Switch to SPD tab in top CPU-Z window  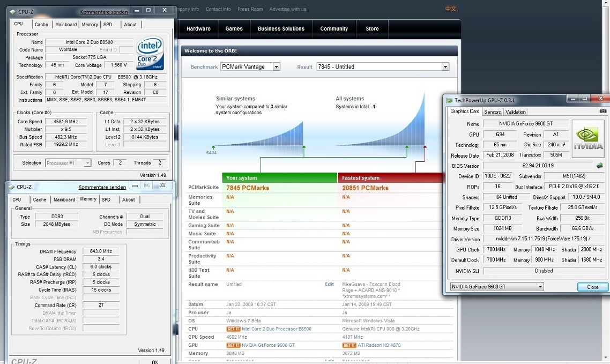[x=108, y=25]
